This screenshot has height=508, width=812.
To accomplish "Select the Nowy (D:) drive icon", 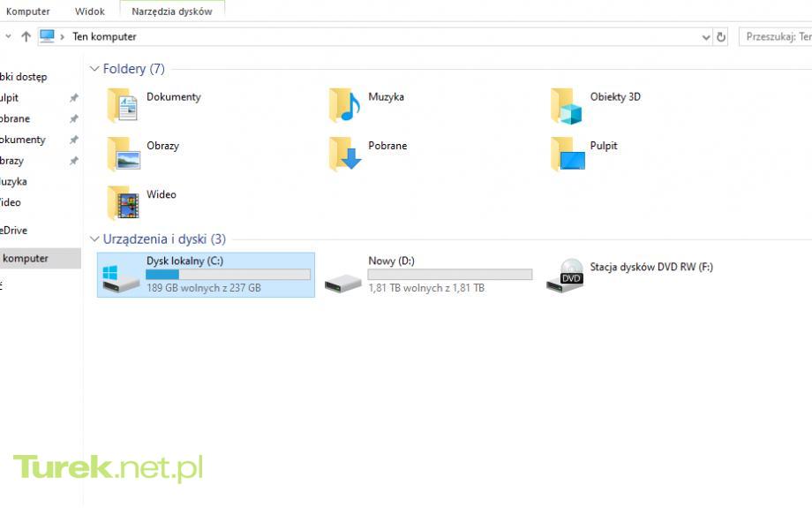I will 342,279.
